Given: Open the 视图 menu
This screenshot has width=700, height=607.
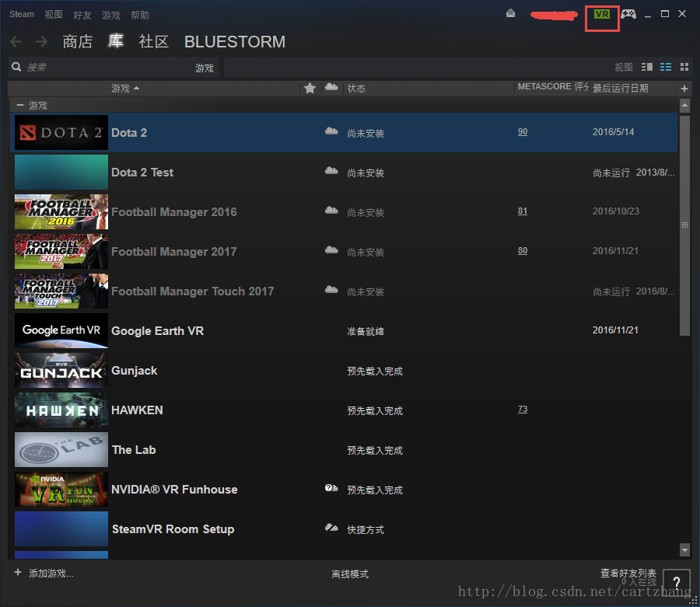Looking at the screenshot, I should tap(54, 15).
